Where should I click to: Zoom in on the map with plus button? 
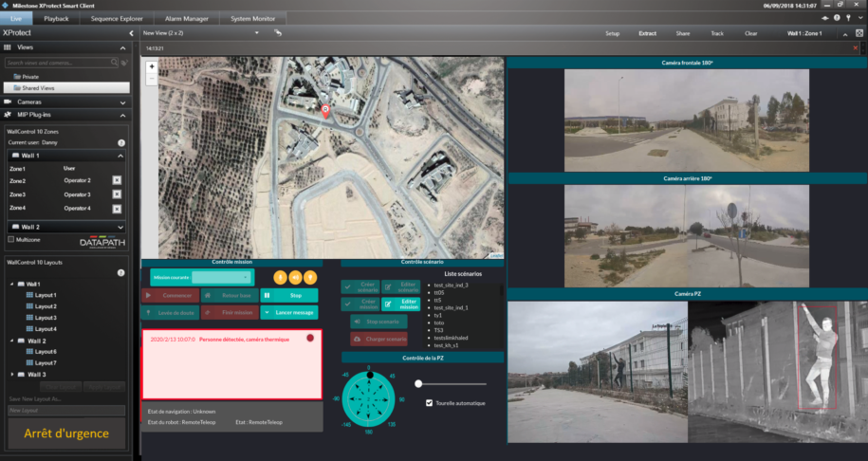(152, 67)
